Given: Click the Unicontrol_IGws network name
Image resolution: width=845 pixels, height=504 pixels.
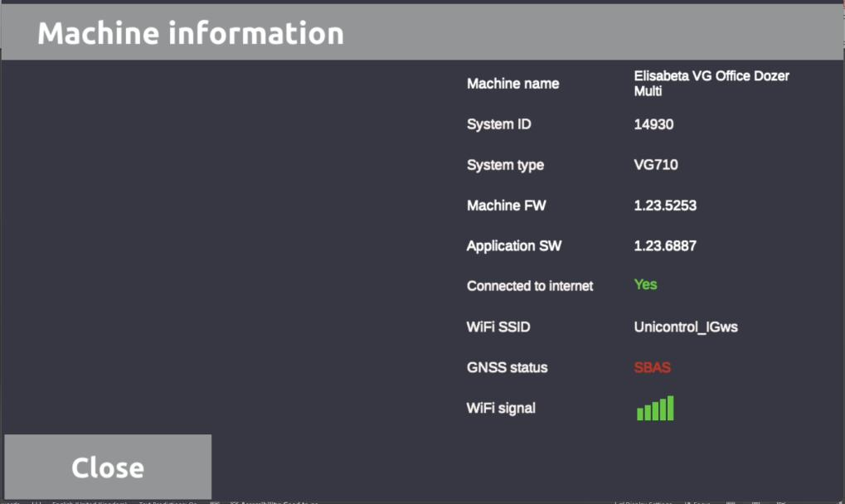Looking at the screenshot, I should 686,327.
